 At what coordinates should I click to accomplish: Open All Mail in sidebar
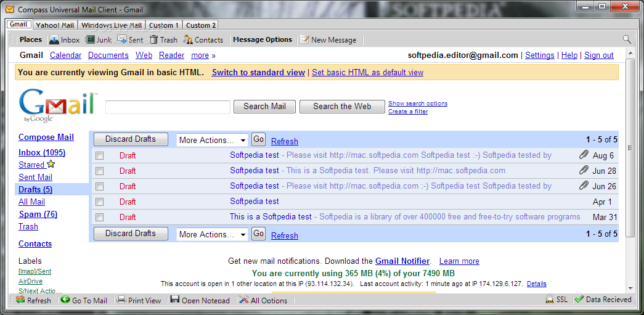31,202
